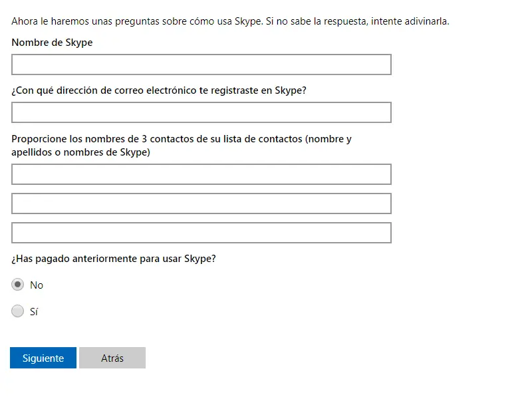Choose the Sí radio button circle
The image size is (532, 399).
(18, 311)
